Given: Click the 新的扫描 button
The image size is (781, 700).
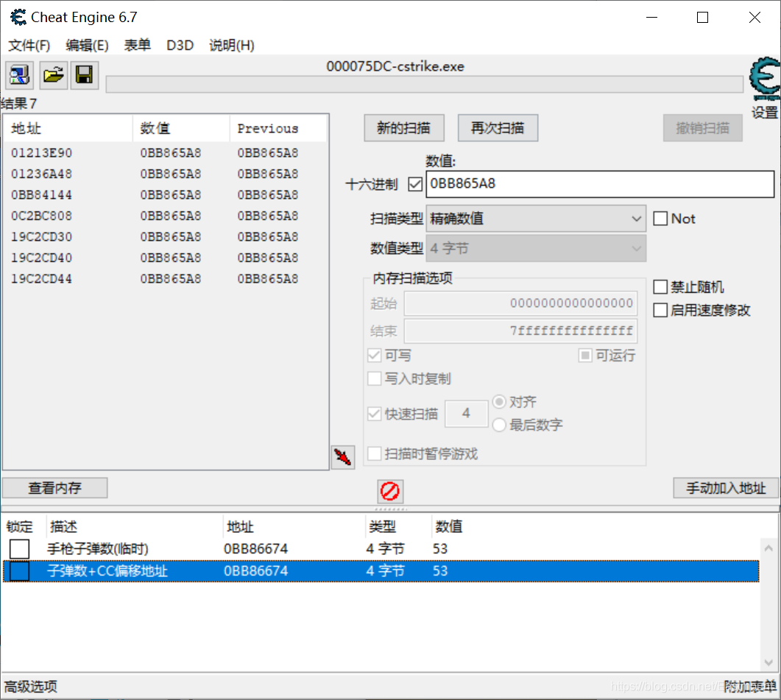Looking at the screenshot, I should (x=404, y=128).
